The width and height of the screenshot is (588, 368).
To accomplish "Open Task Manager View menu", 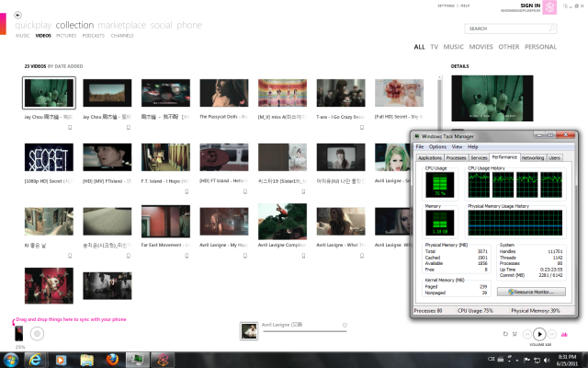I will [457, 147].
